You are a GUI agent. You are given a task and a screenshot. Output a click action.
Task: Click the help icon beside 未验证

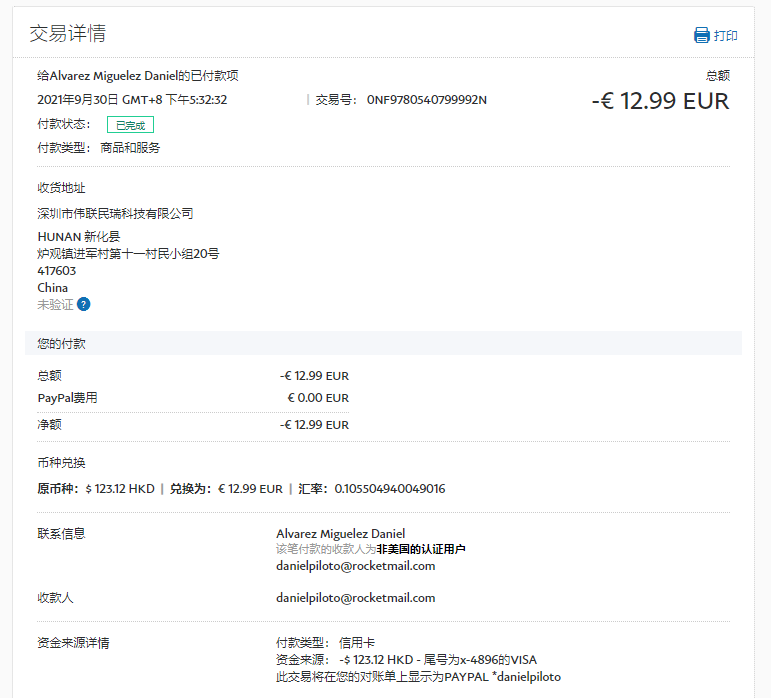tap(84, 304)
